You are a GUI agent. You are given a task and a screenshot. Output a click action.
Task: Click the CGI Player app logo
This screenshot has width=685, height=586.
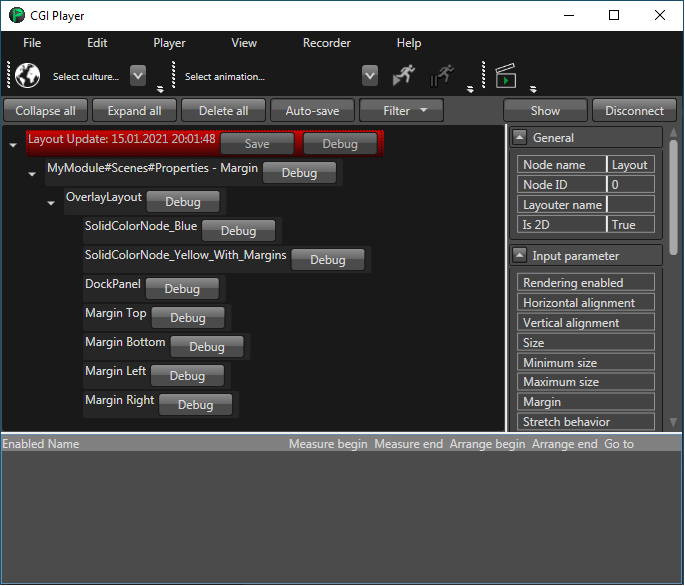17,15
